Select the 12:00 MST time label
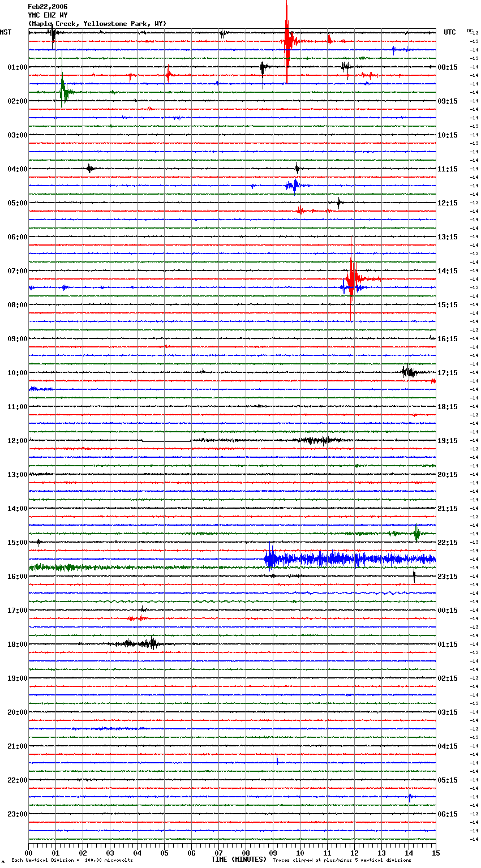The image size is (481, 868). (18, 441)
